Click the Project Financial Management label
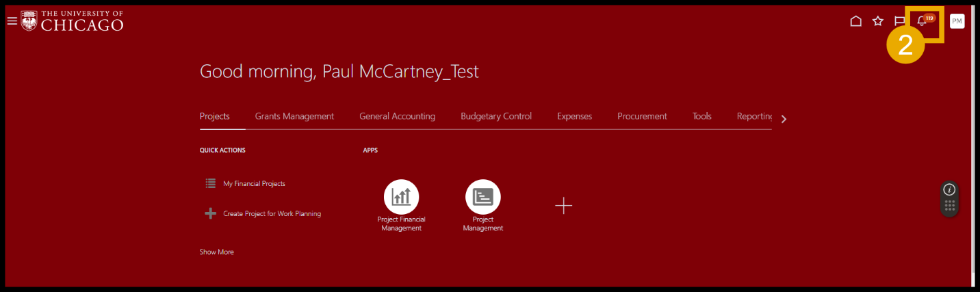Image resolution: width=980 pixels, height=292 pixels. coord(401,224)
